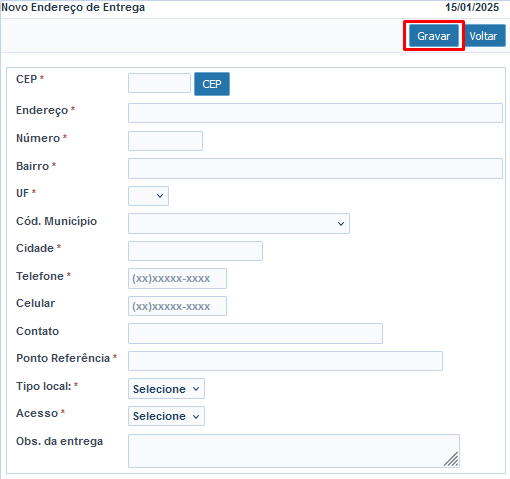
Task: Click the Gravar button
Action: coord(434,36)
